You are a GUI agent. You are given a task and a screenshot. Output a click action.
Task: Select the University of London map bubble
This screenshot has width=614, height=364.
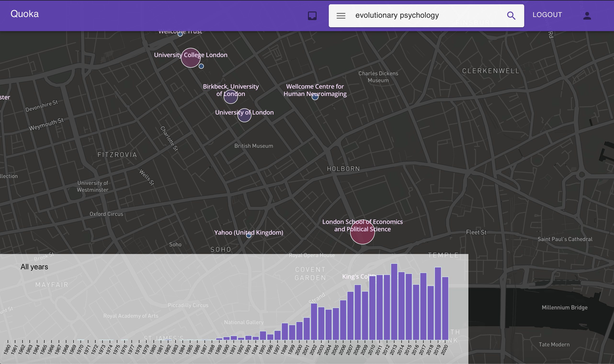point(244,115)
